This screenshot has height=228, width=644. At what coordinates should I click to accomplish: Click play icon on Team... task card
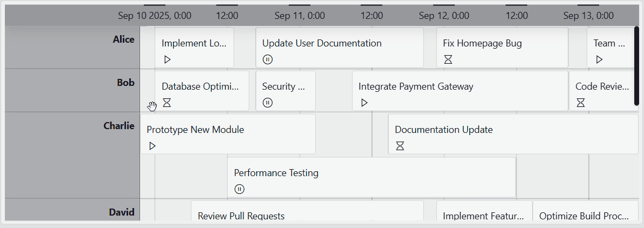[599, 59]
